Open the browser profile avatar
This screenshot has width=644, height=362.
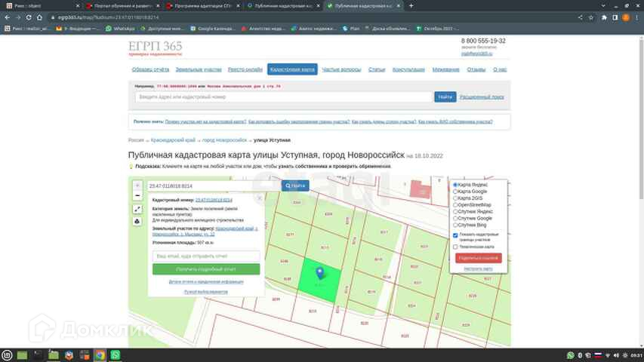[x=626, y=17]
